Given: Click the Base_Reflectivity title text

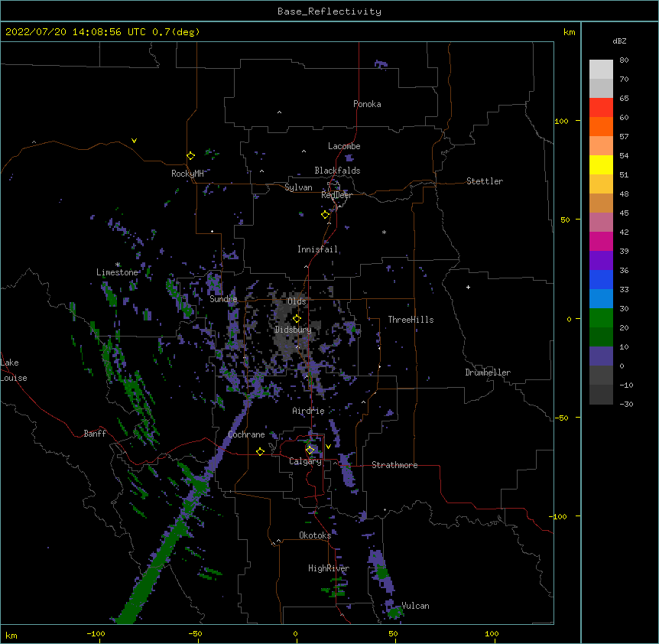Looking at the screenshot, I should tap(329, 11).
